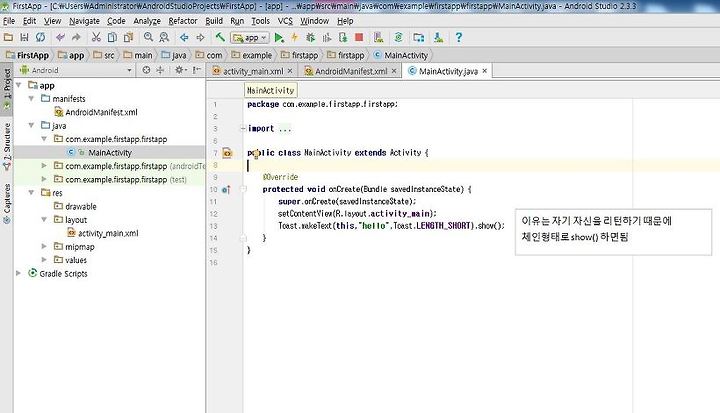Open a project with the folder icon
This screenshot has height=413, width=720.
(8, 37)
